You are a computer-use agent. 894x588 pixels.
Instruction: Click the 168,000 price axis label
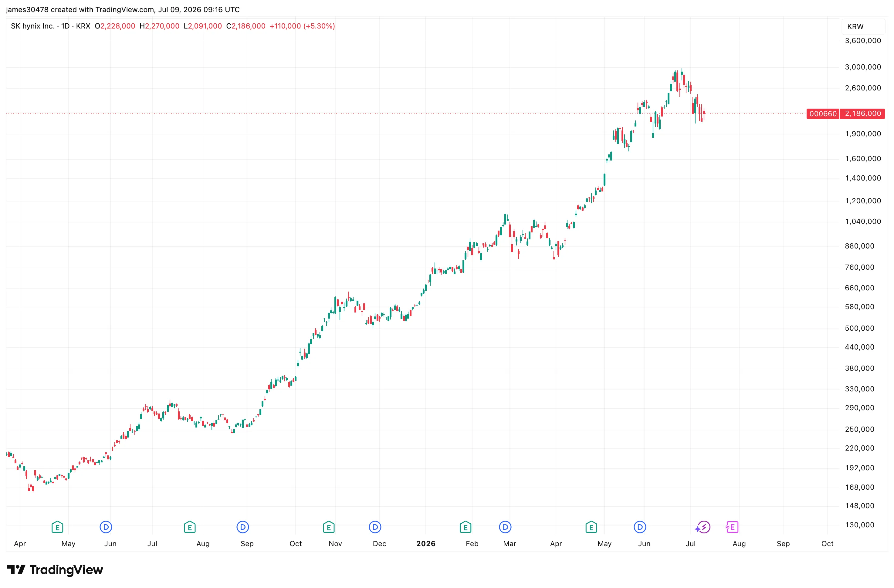coord(859,487)
